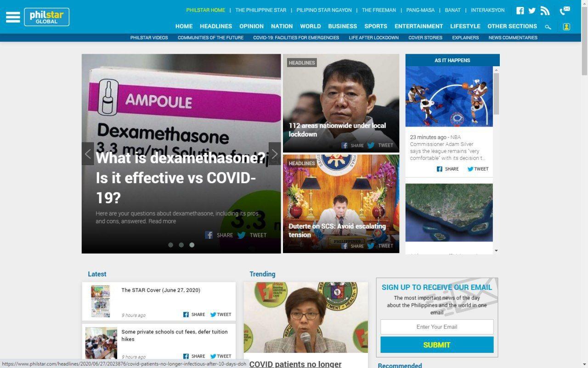Open the Entertainment nav menu item

[x=418, y=26]
